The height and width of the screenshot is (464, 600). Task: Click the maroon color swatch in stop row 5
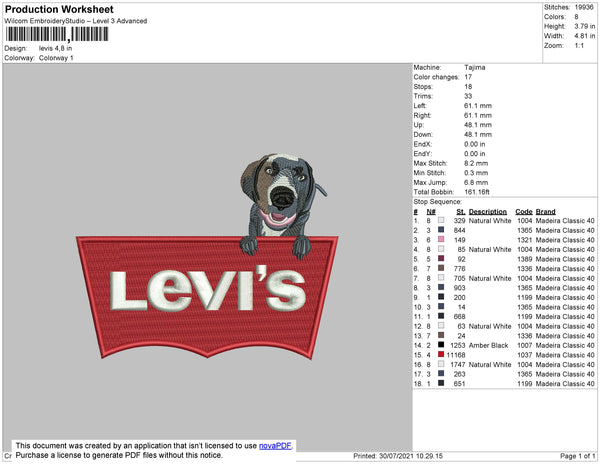[x=441, y=258]
